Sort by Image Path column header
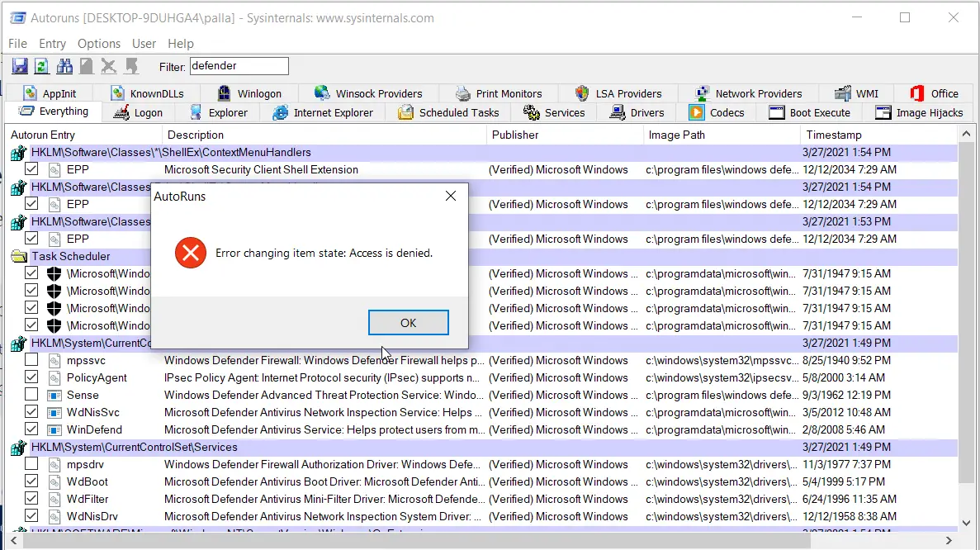The height and width of the screenshot is (550, 980). [x=722, y=135]
